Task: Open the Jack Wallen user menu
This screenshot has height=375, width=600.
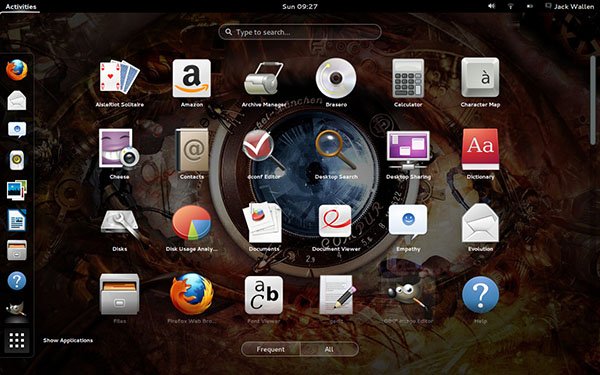Action: [x=569, y=6]
